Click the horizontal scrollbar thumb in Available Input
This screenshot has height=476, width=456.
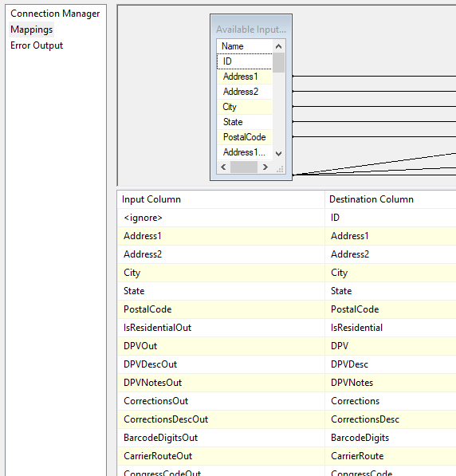tap(244, 167)
